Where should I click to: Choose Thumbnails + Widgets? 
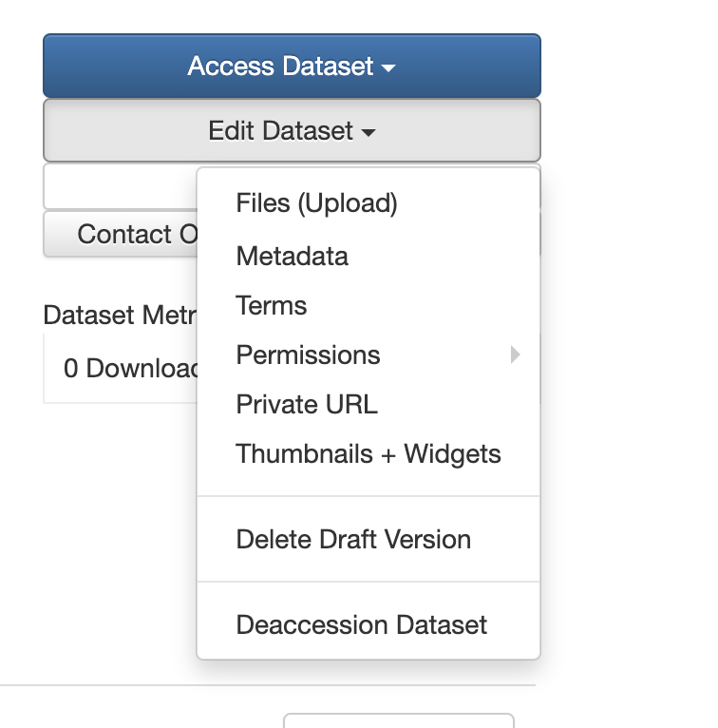click(368, 453)
